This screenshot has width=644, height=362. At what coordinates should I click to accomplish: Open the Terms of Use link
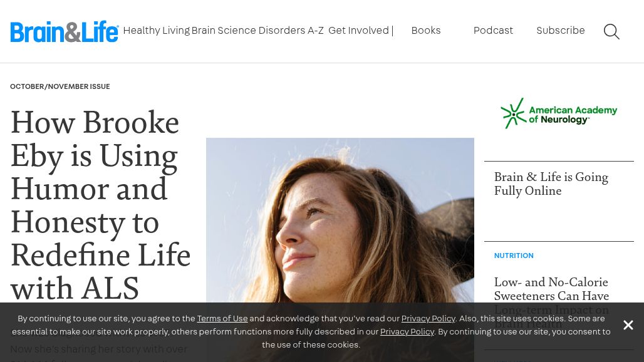[222, 319]
